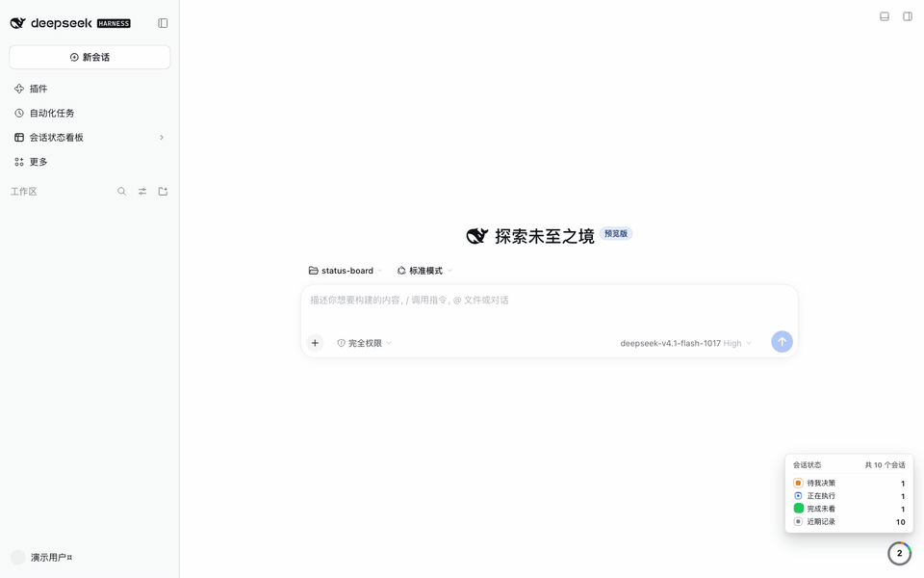The image size is (924, 578).
Task: Add a new workspace folder icon
Action: tap(163, 191)
